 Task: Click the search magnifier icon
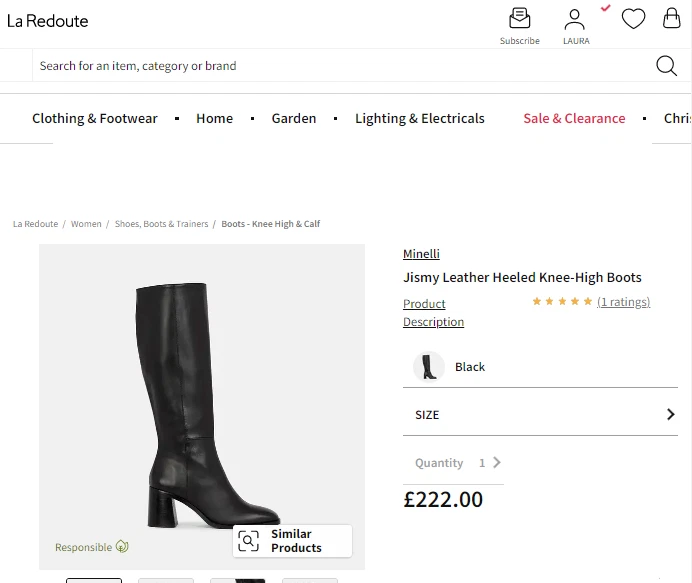coord(666,66)
